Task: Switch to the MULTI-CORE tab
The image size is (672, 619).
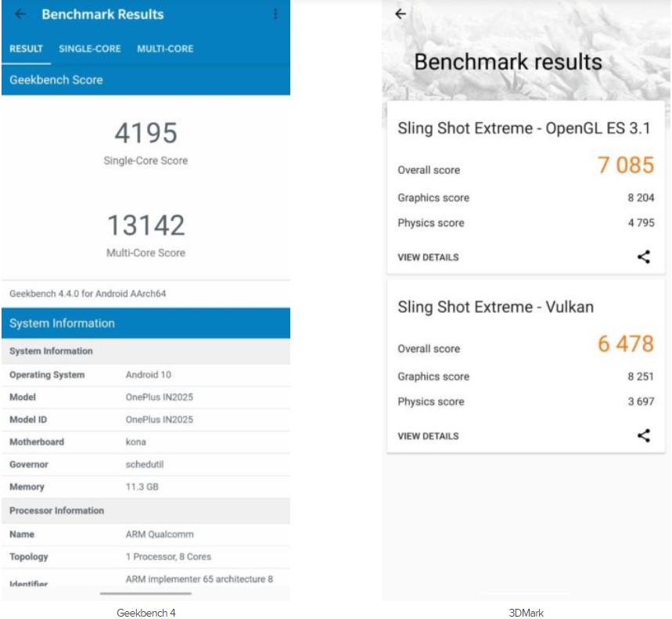Action: click(x=165, y=49)
